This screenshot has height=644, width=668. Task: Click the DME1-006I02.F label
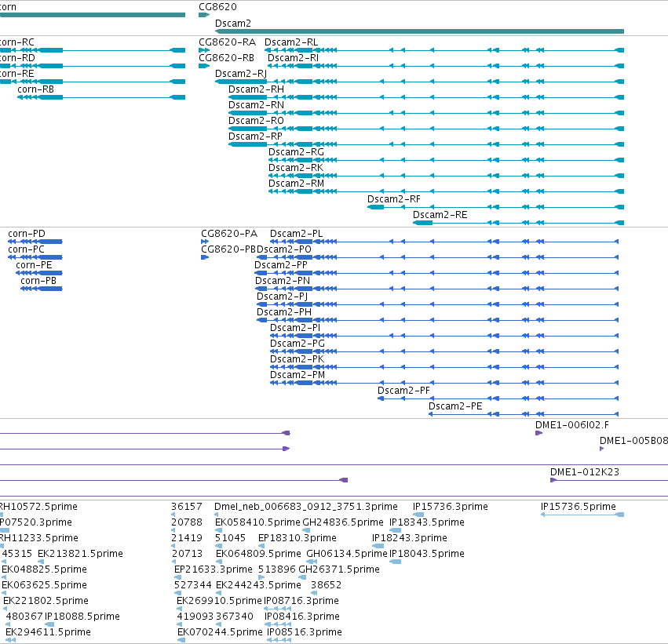tap(572, 425)
